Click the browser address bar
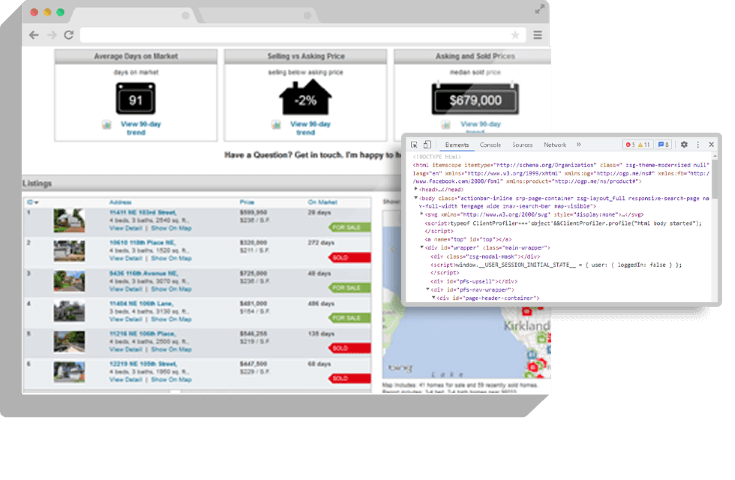Viewport: 735px width, 480px height. pyautogui.click(x=302, y=35)
